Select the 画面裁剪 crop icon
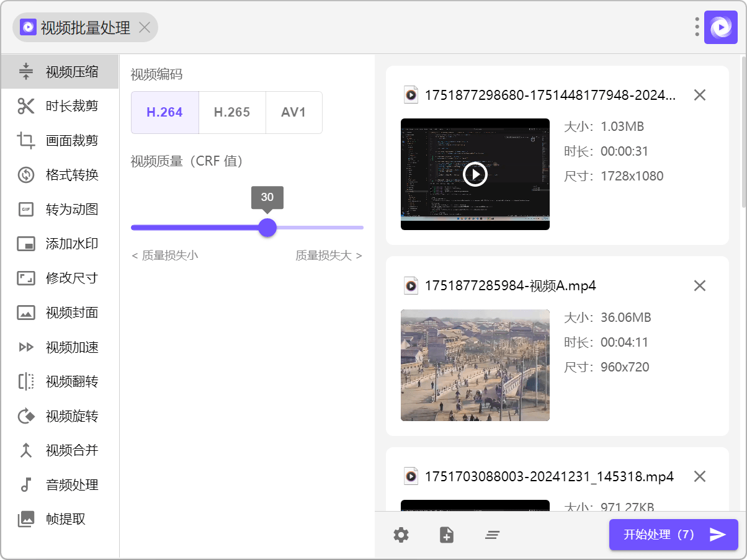 click(26, 141)
